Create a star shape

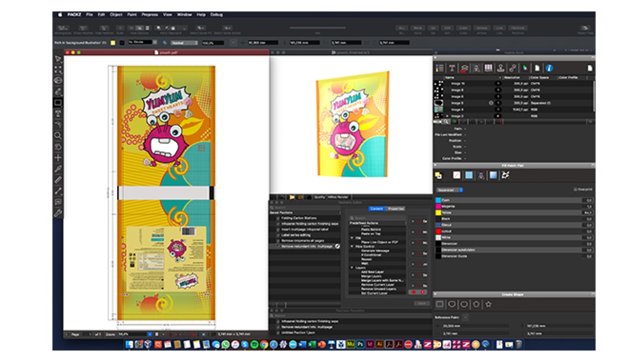(488, 304)
